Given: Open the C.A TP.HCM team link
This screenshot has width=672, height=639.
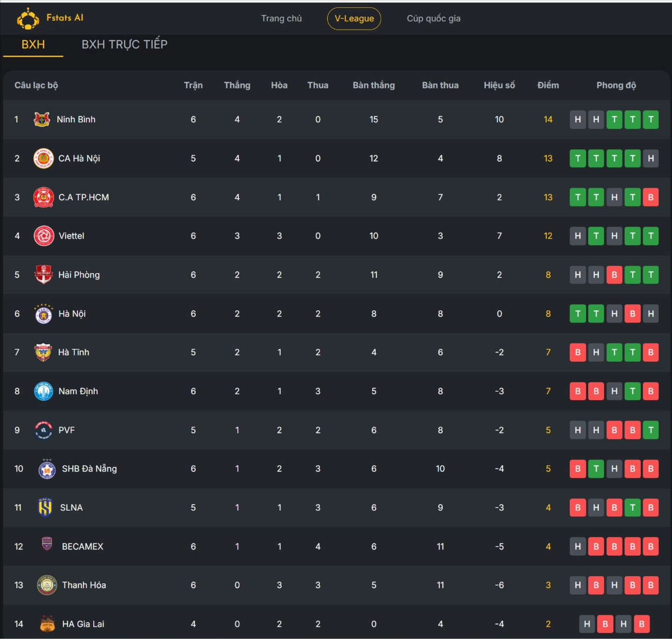Looking at the screenshot, I should coord(84,197).
